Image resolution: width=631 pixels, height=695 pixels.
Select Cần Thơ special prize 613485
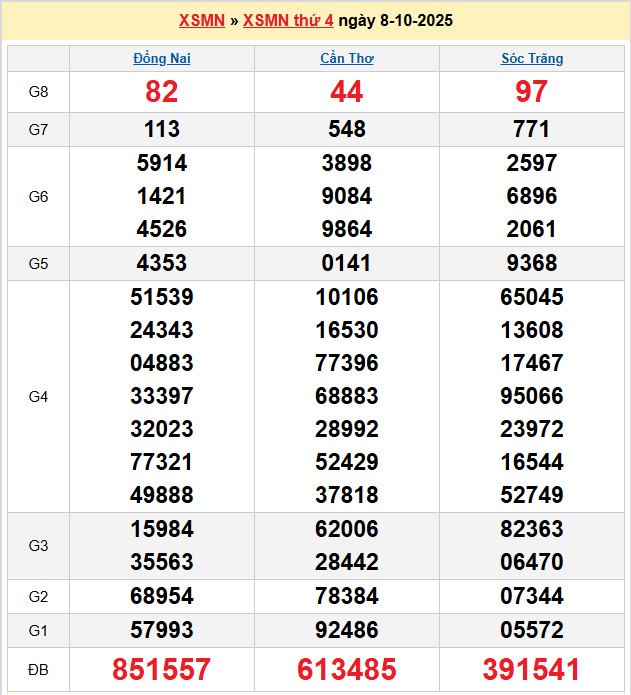(x=346, y=669)
